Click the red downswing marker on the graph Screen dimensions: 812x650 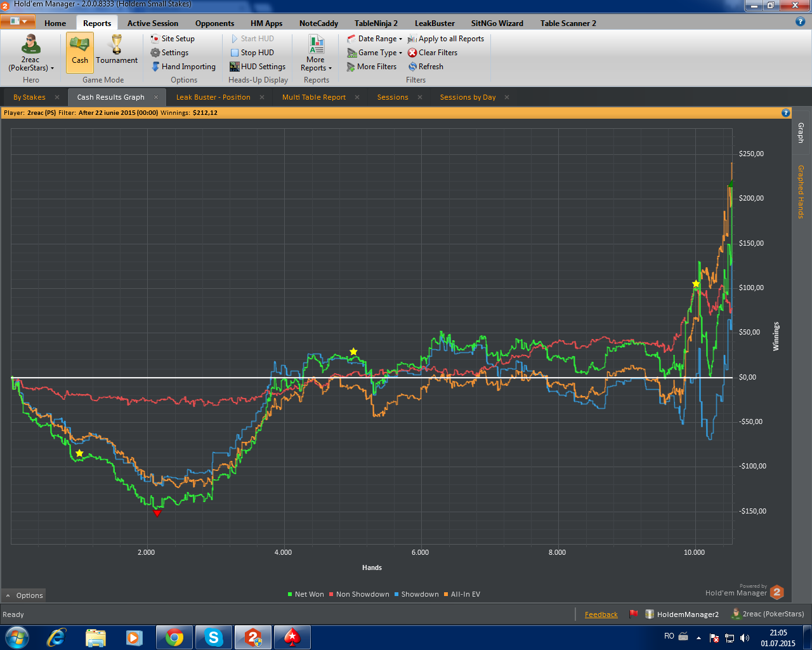point(157,512)
